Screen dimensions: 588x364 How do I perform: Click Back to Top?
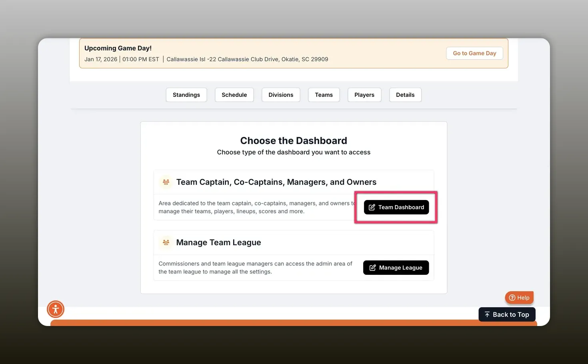pos(507,314)
